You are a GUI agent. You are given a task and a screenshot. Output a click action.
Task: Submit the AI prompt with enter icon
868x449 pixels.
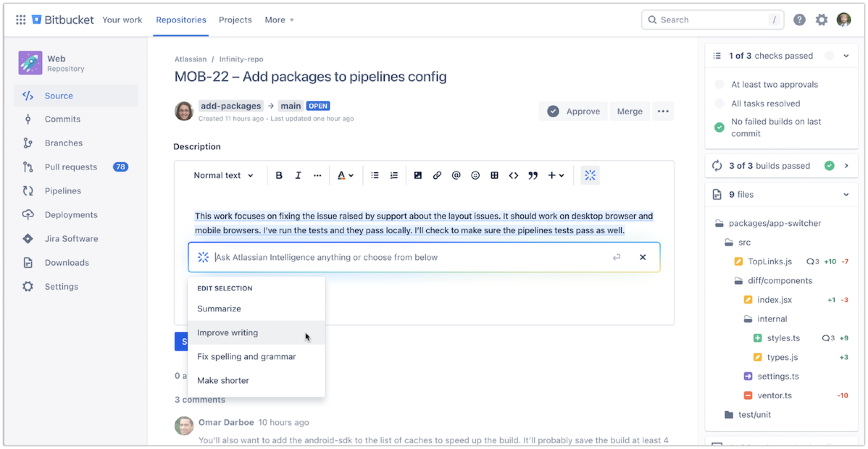616,257
